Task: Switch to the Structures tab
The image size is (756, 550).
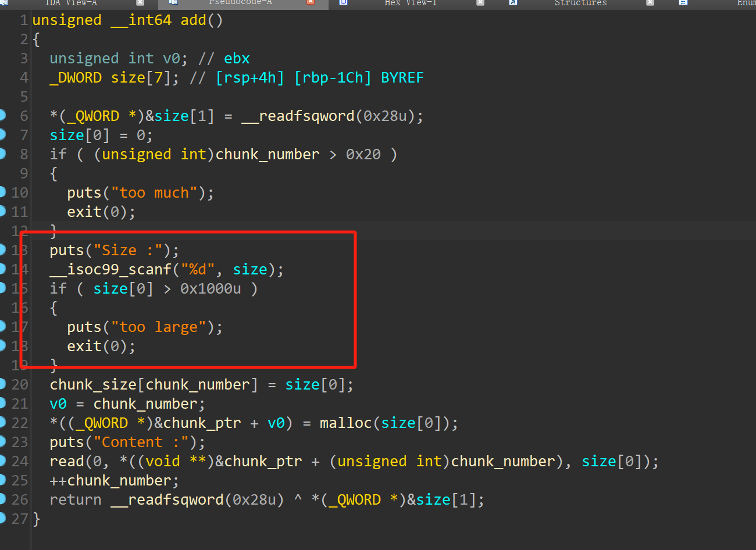Action: point(580,3)
